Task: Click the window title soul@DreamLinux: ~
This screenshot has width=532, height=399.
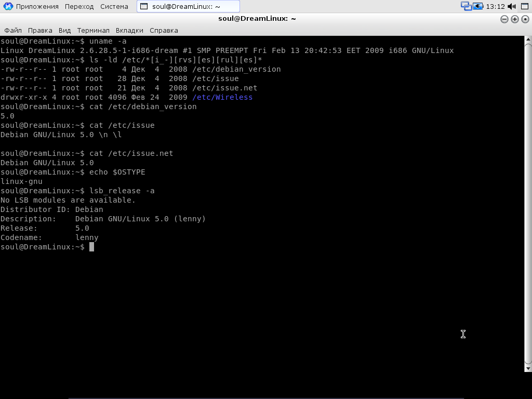Action: click(x=257, y=19)
